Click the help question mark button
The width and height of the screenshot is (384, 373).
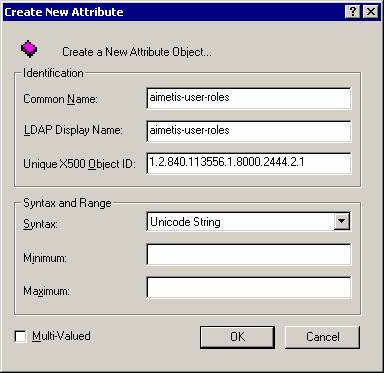click(x=353, y=12)
